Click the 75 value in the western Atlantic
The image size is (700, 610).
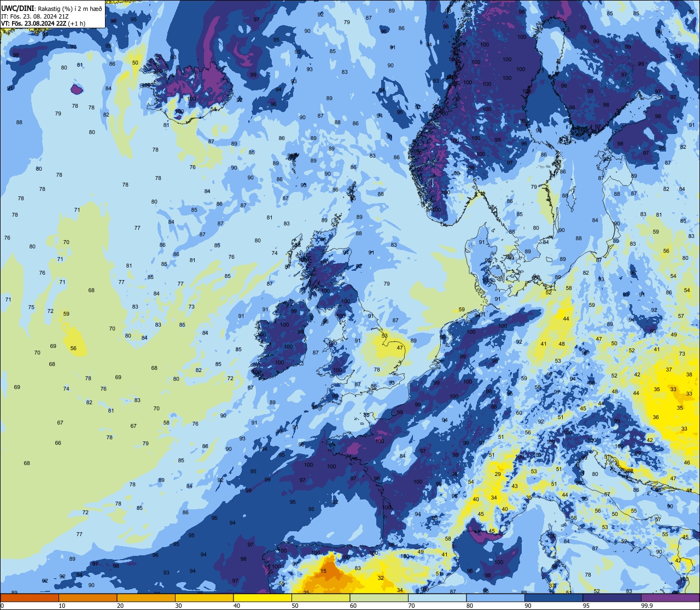[x=31, y=307]
